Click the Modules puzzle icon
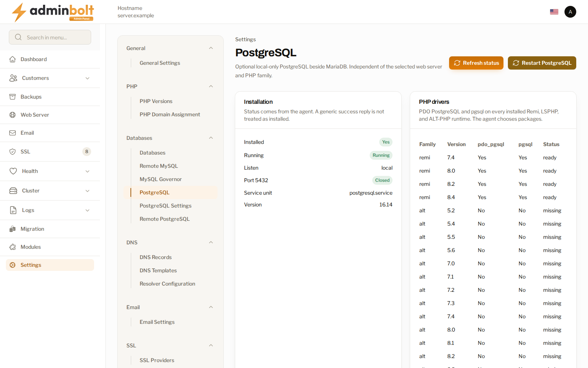 pyautogui.click(x=12, y=247)
